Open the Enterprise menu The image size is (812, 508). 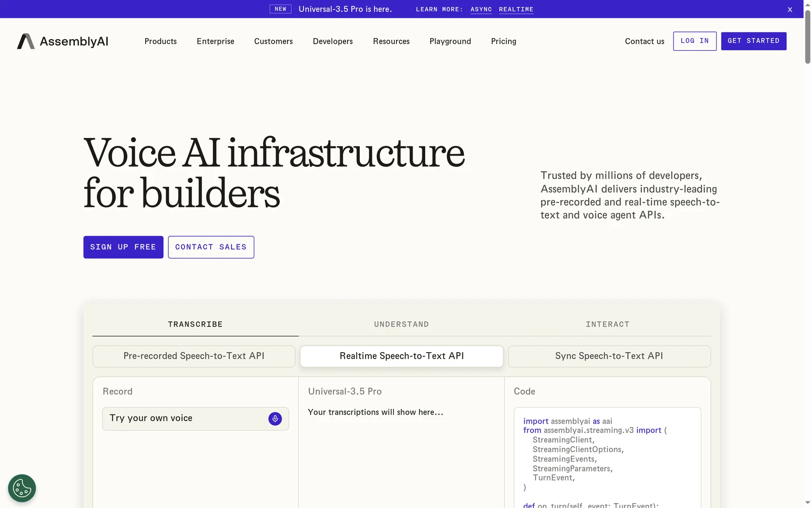(216, 41)
